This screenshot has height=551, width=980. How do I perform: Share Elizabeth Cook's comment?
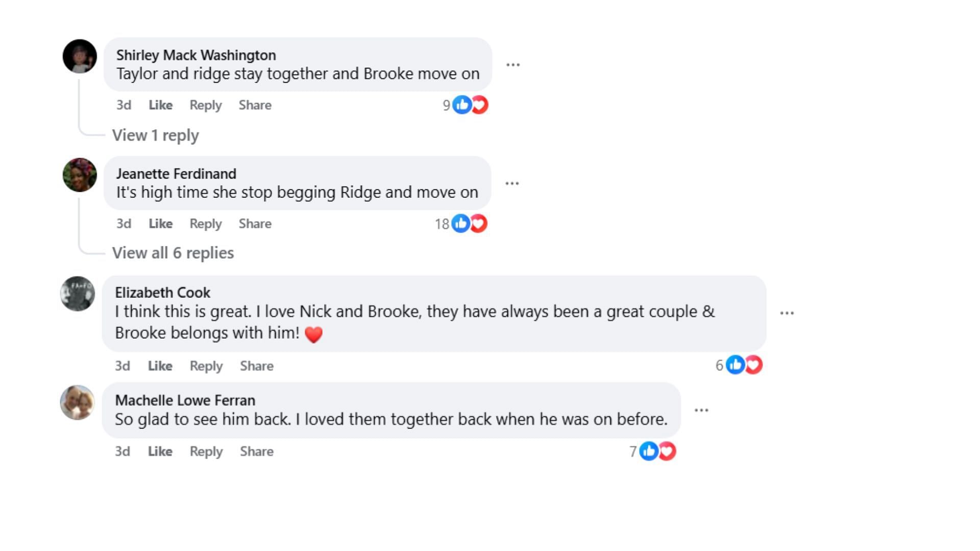tap(257, 366)
